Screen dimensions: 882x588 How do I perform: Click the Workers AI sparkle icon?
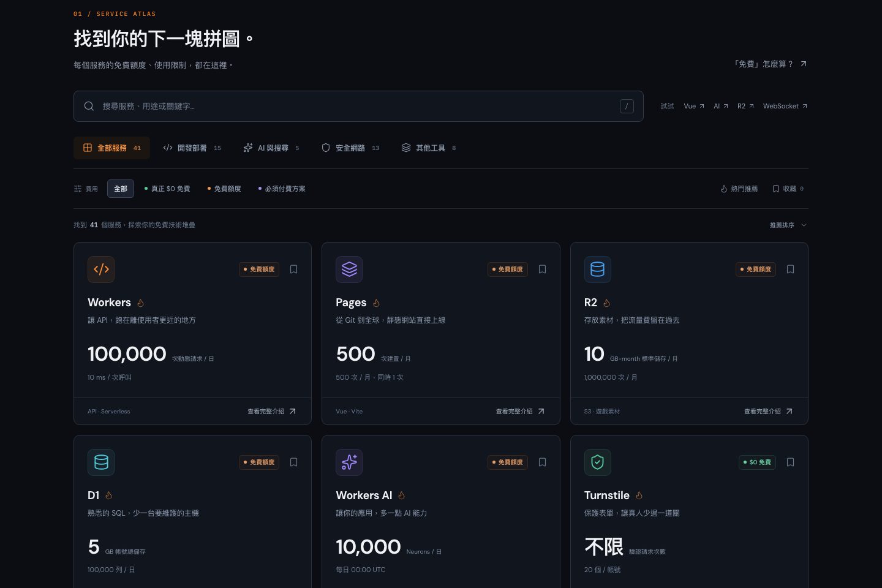[349, 462]
